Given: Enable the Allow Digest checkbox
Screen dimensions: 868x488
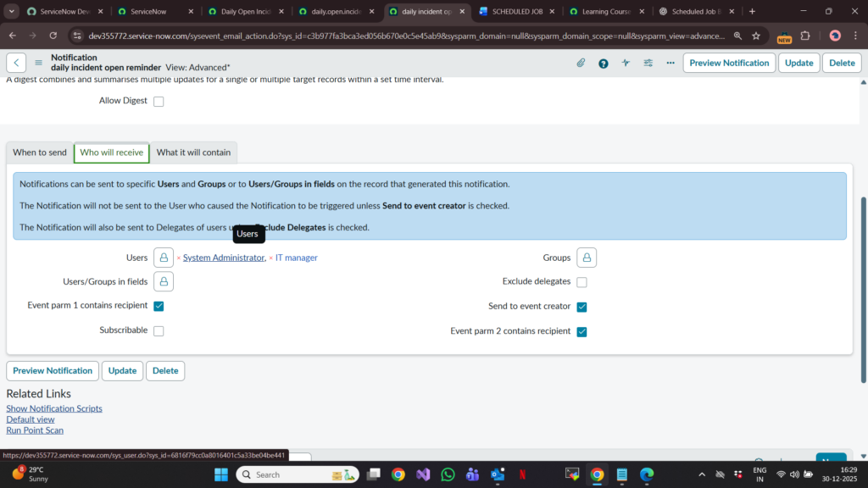Looking at the screenshot, I should click(x=159, y=102).
